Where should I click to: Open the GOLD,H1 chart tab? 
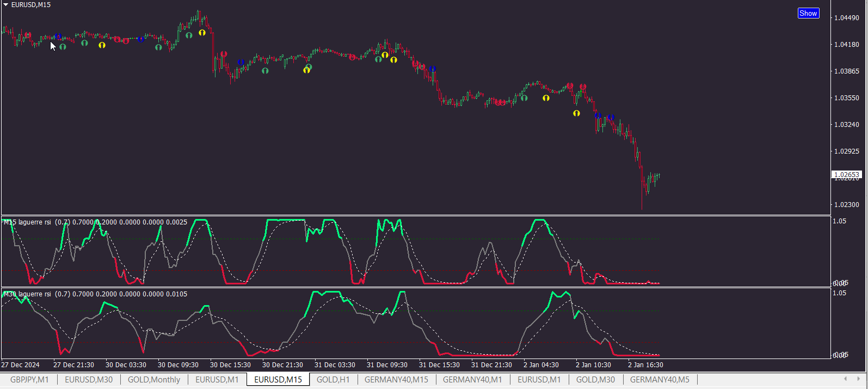pos(333,379)
